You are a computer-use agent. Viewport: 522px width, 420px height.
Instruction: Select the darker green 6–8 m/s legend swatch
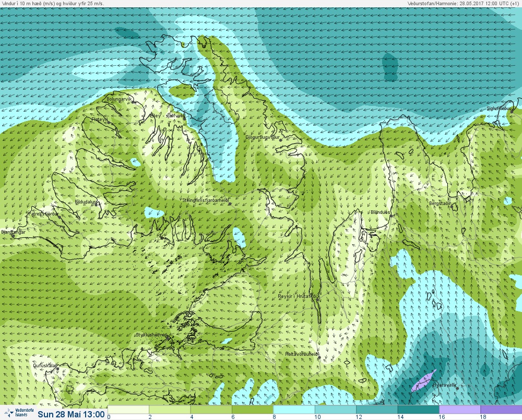(x=252, y=410)
